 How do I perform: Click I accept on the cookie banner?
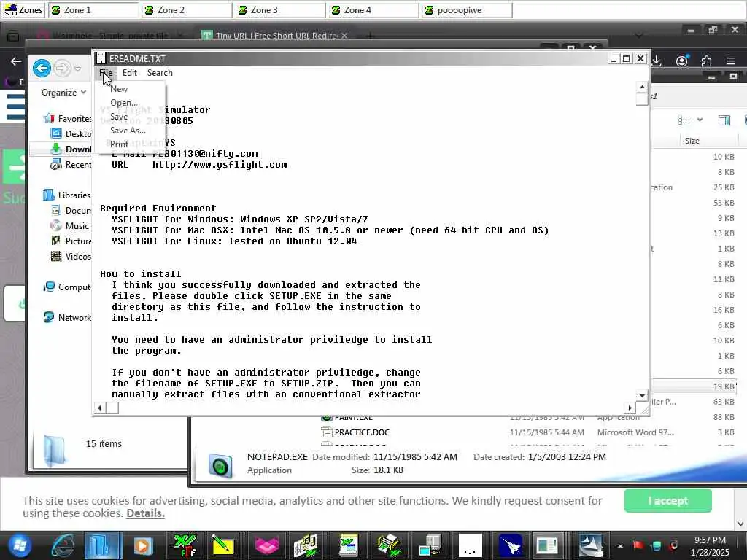pyautogui.click(x=668, y=501)
